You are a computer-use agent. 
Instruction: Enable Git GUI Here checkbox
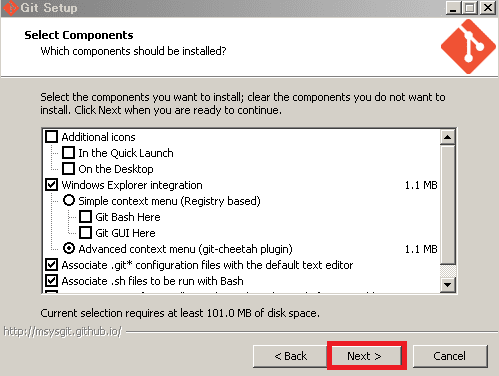85,233
